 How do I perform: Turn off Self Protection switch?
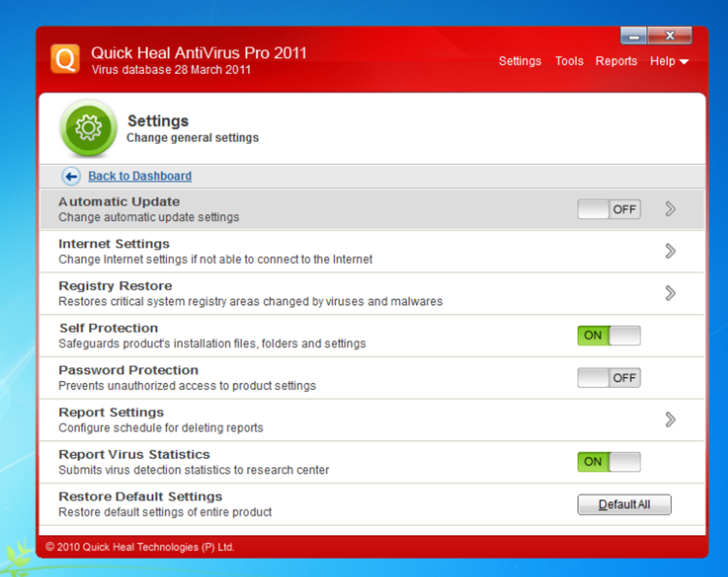(x=609, y=335)
